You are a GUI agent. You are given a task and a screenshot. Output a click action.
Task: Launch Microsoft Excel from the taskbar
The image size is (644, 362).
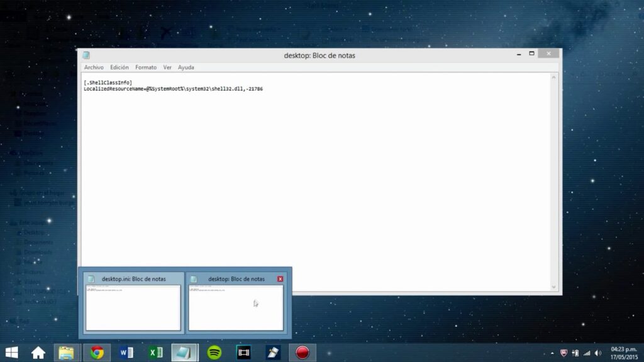coord(156,353)
